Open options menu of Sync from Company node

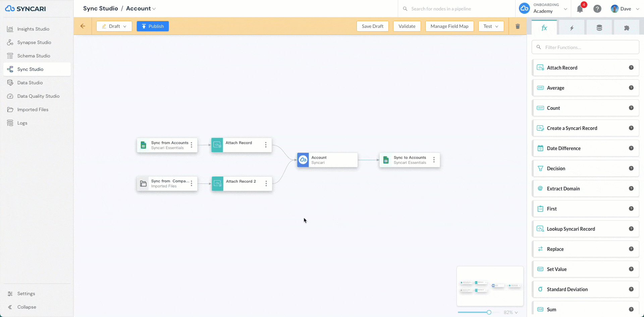click(x=192, y=183)
